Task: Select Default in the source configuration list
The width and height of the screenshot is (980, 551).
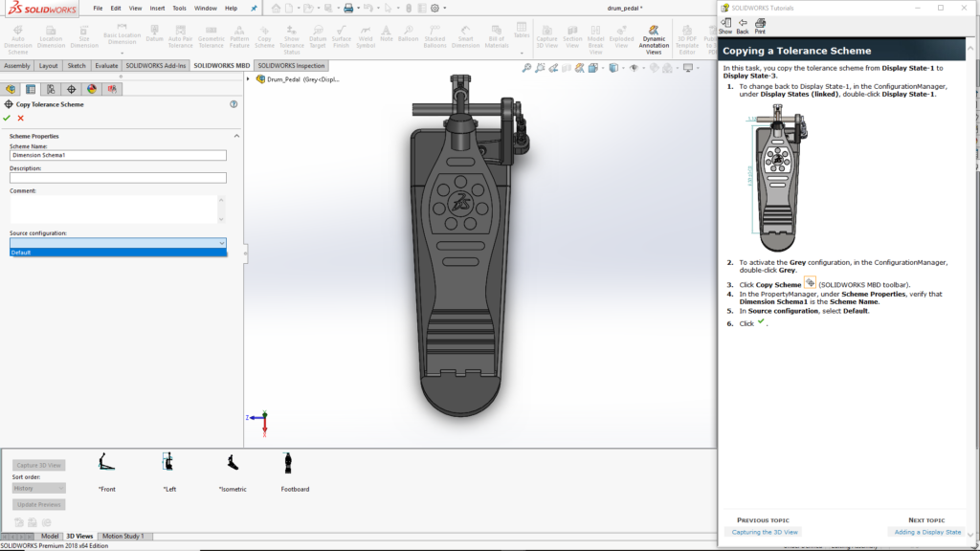Action: coord(118,253)
